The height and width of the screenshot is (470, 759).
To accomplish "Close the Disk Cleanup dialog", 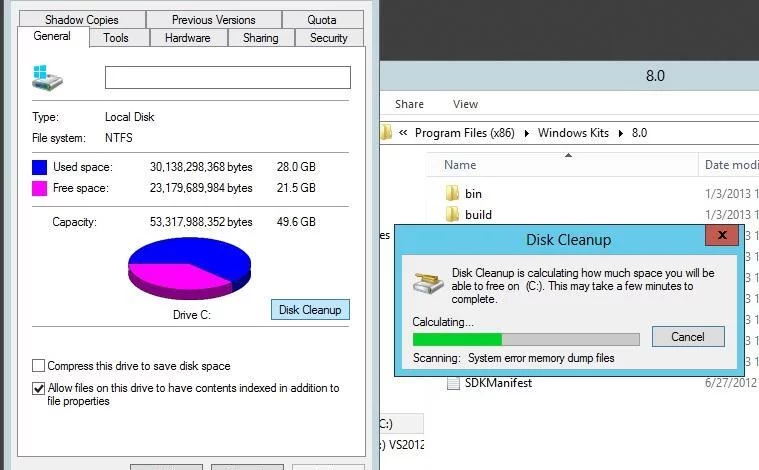I will point(722,235).
